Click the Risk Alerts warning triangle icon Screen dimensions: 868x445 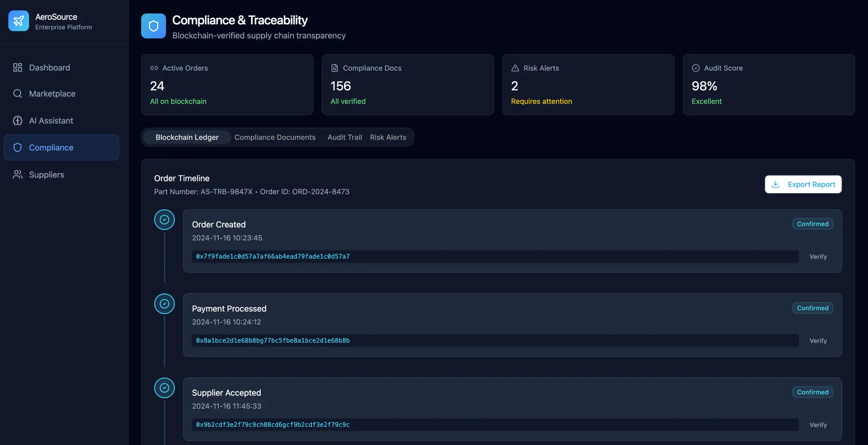click(x=515, y=68)
